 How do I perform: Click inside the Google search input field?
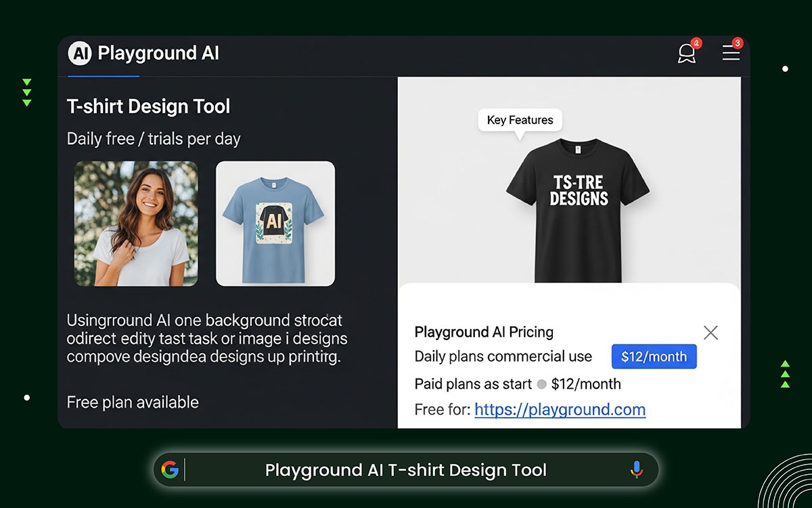(406, 469)
